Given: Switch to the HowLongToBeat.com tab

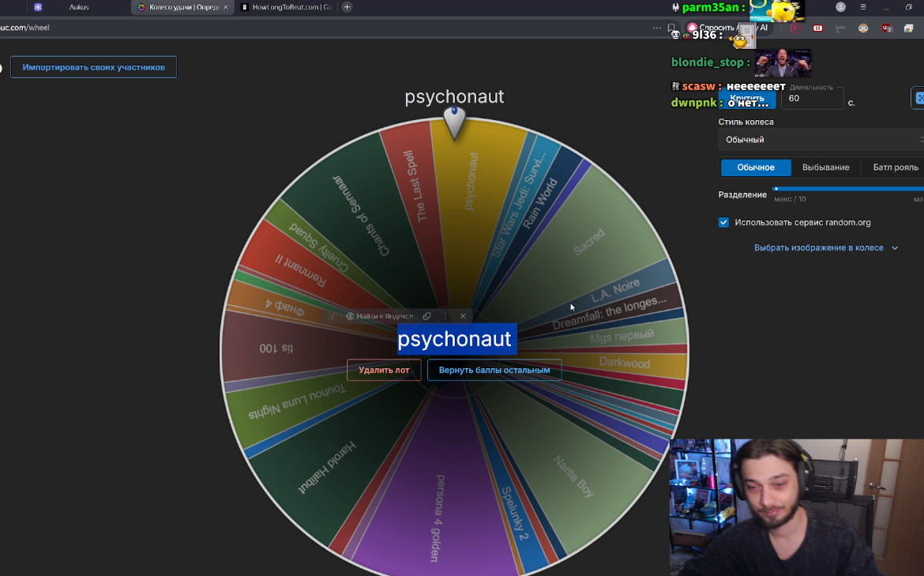Looking at the screenshot, I should tap(287, 7).
